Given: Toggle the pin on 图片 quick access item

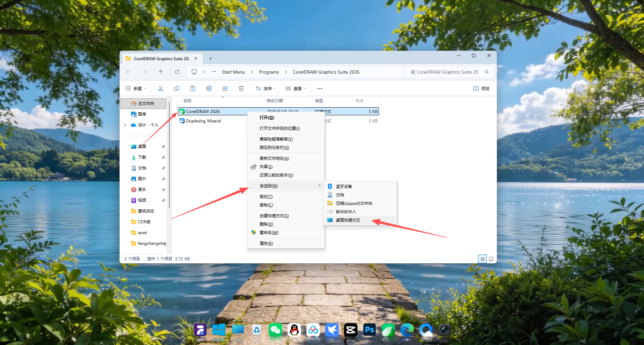Looking at the screenshot, I should tap(163, 179).
